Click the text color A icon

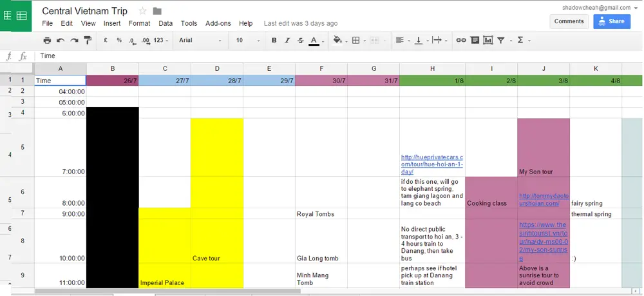(x=314, y=40)
